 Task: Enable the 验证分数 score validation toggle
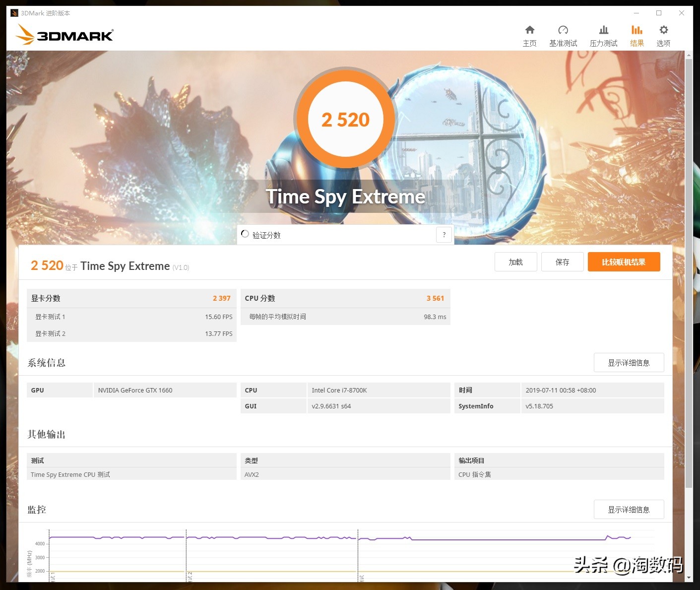tap(245, 234)
